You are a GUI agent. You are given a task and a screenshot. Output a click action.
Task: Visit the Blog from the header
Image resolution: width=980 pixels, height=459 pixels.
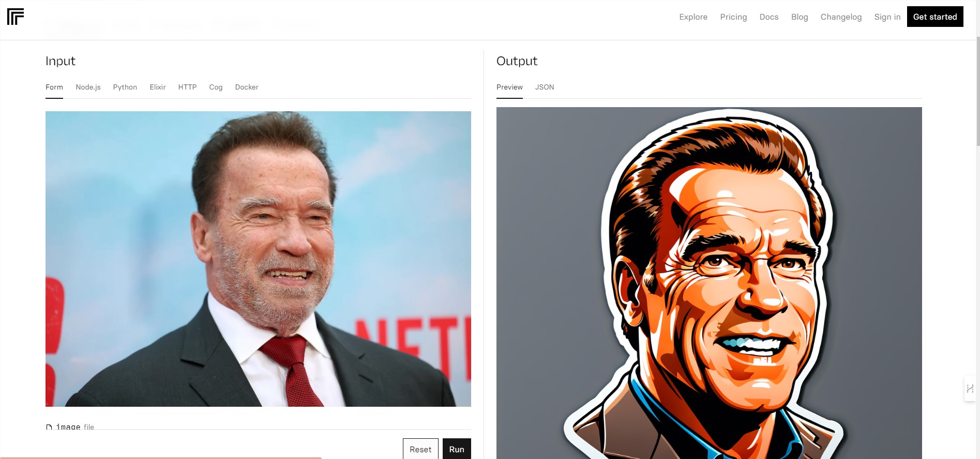point(800,17)
